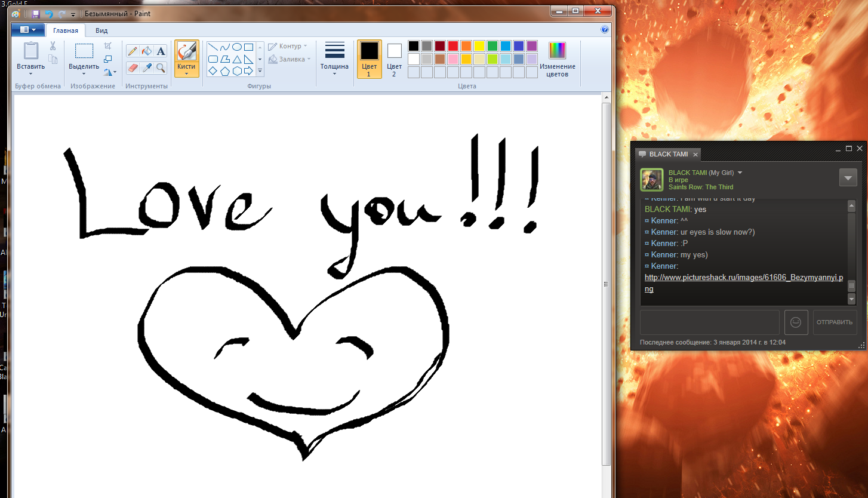Select the Diamond shape
The height and width of the screenshot is (498, 868).
click(x=213, y=71)
